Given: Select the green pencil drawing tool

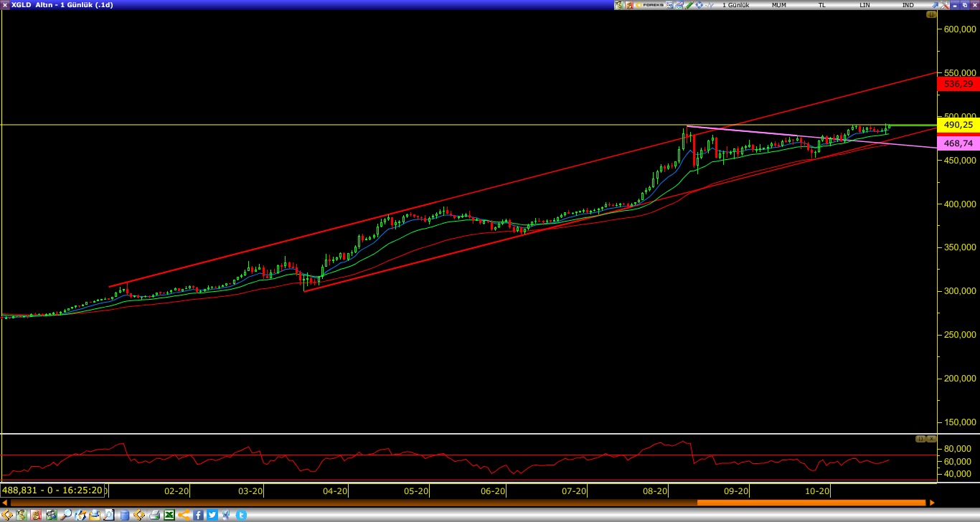Looking at the screenshot, I should pos(689,5).
